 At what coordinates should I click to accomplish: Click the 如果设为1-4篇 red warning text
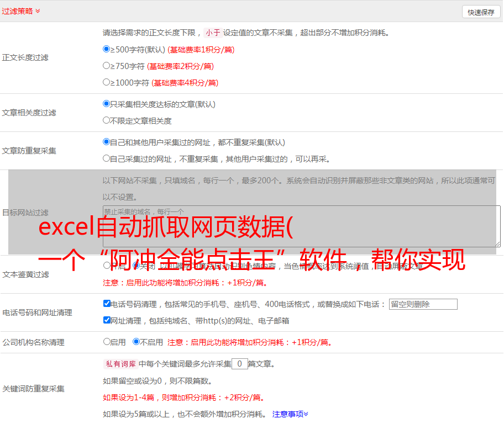[x=185, y=397]
